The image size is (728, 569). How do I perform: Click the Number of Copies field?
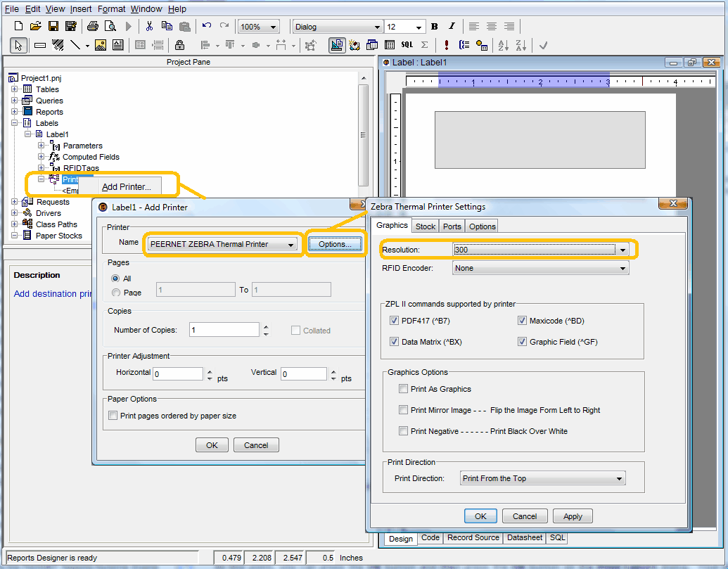tap(224, 330)
